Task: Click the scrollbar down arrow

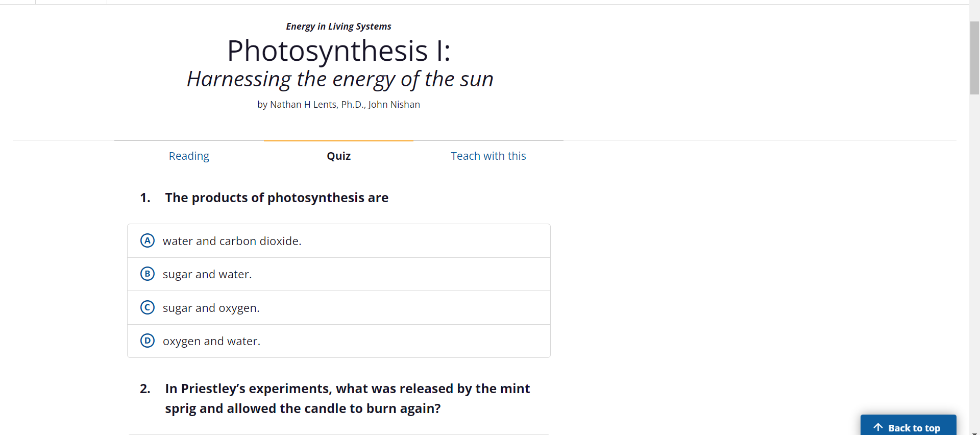Action: click(x=974, y=431)
